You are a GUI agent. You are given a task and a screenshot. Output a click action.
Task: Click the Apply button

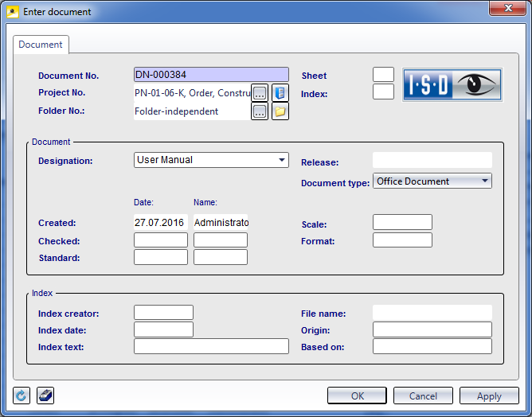[489, 396]
